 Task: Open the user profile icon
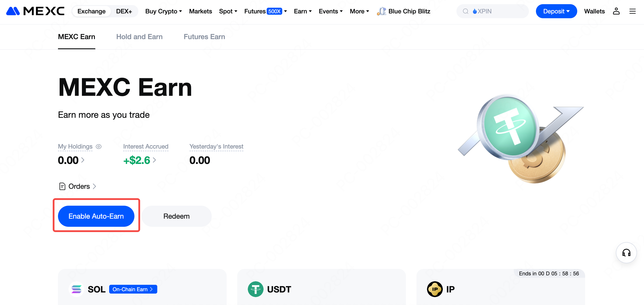(x=616, y=11)
